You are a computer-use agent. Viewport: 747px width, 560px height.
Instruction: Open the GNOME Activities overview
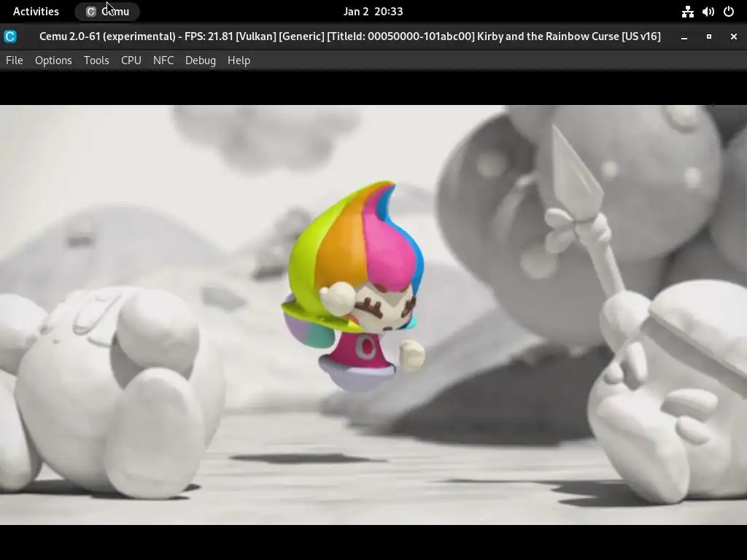pos(36,12)
